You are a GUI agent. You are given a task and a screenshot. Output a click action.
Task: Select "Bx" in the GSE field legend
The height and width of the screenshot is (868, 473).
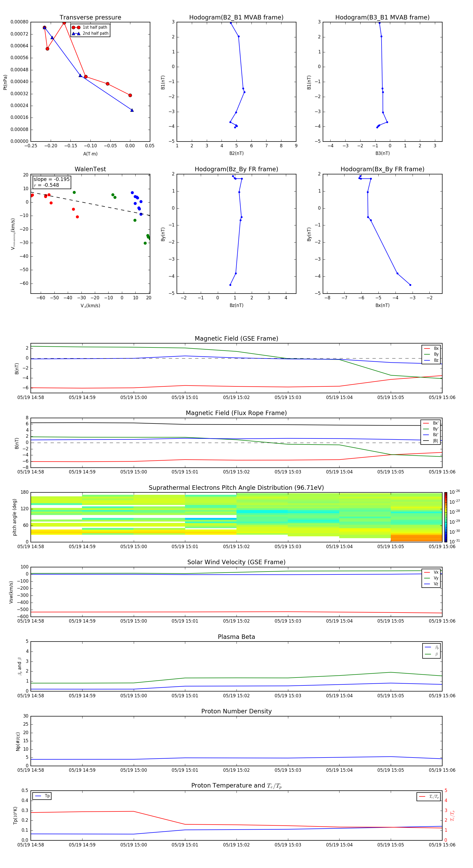tap(431, 349)
